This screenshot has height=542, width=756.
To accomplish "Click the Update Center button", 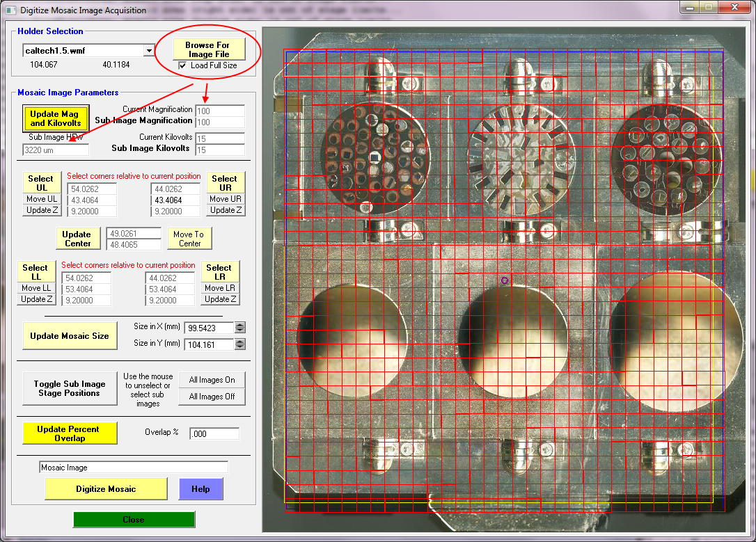I will (x=77, y=239).
